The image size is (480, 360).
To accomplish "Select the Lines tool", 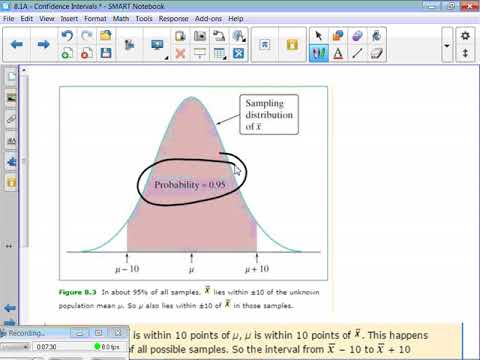I will [x=357, y=53].
